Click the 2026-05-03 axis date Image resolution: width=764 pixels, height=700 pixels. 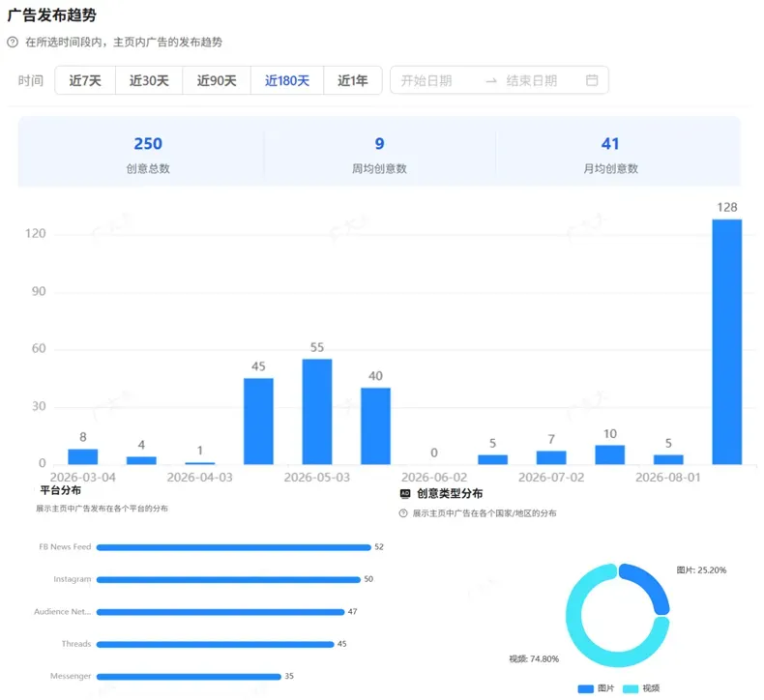[x=317, y=478]
